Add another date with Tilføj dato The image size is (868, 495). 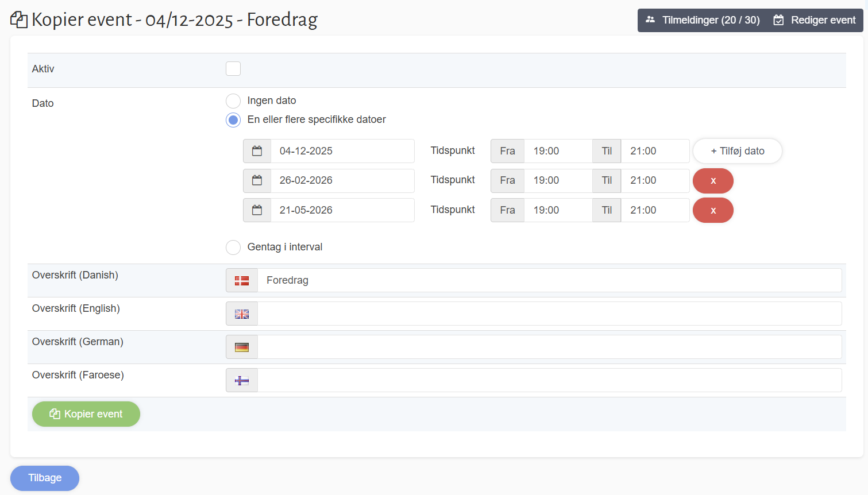click(737, 151)
